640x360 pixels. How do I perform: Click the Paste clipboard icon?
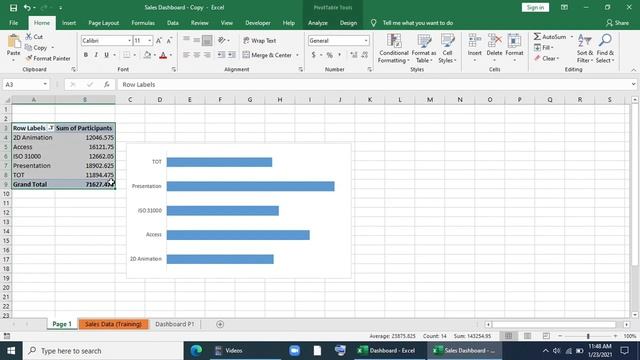[13, 42]
